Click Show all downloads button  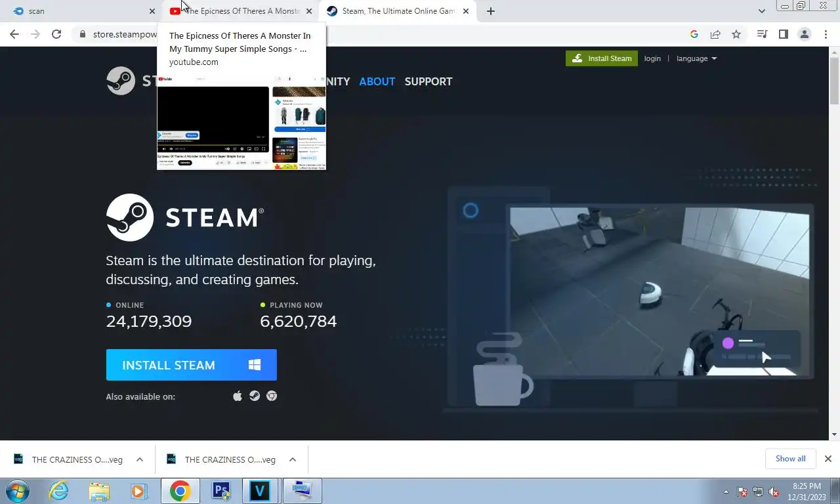click(790, 459)
